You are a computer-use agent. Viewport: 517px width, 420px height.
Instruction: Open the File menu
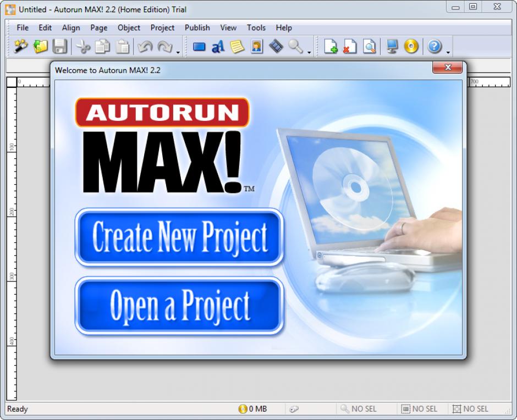(23, 27)
